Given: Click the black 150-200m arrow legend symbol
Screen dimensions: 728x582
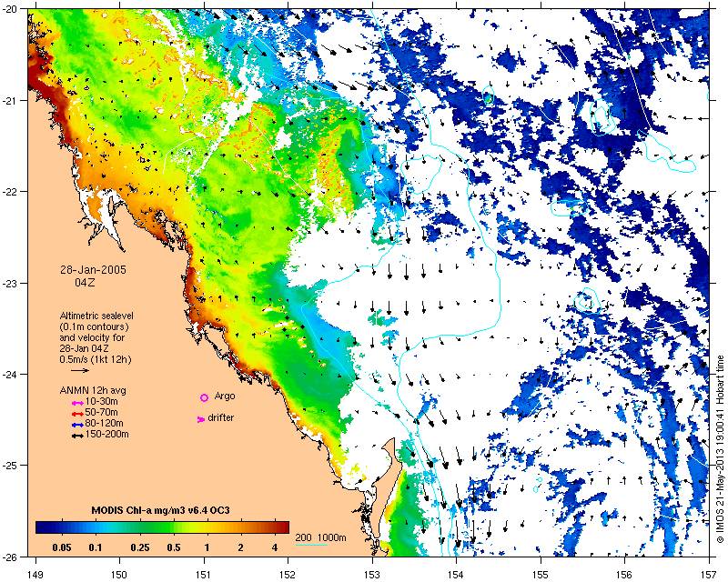Looking at the screenshot, I should pyautogui.click(x=78, y=436).
